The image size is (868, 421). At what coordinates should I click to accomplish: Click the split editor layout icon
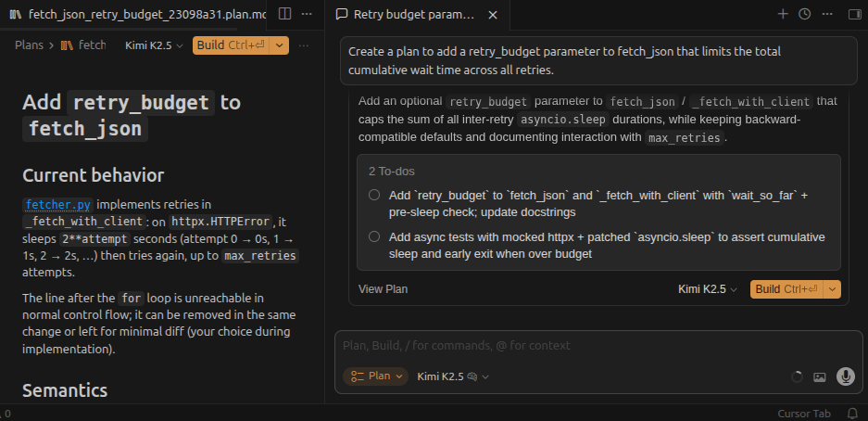pyautogui.click(x=284, y=15)
